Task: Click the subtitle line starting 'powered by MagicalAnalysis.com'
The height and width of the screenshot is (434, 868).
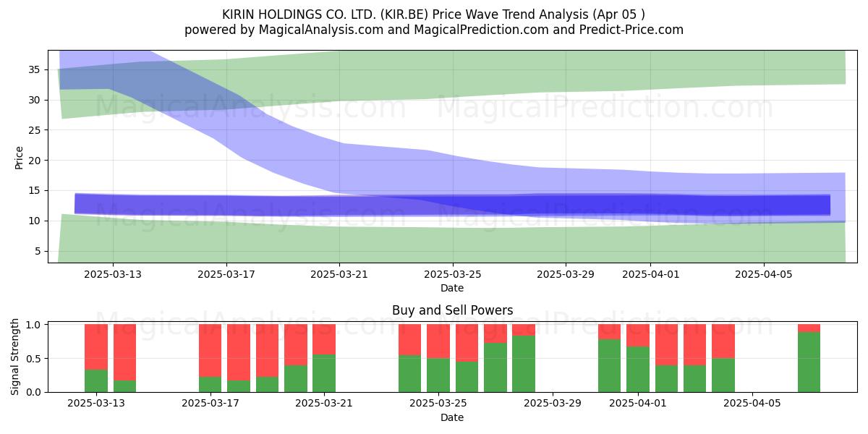Action: tap(434, 30)
